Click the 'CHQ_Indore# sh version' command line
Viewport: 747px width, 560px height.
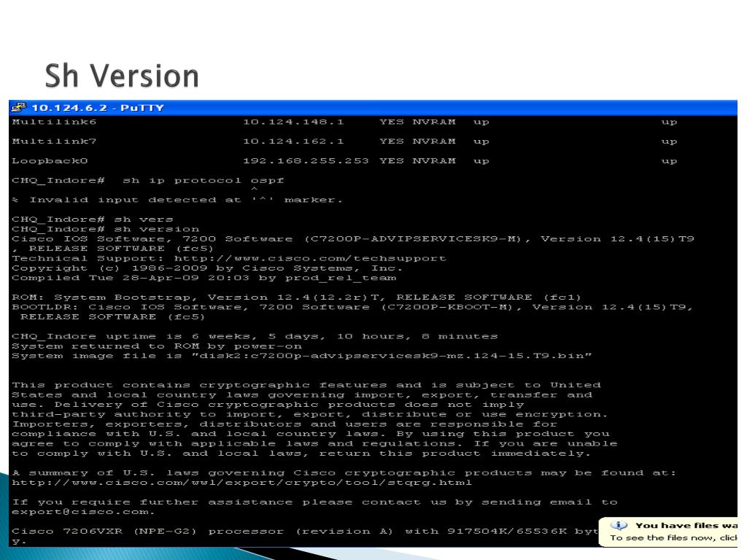pos(105,229)
